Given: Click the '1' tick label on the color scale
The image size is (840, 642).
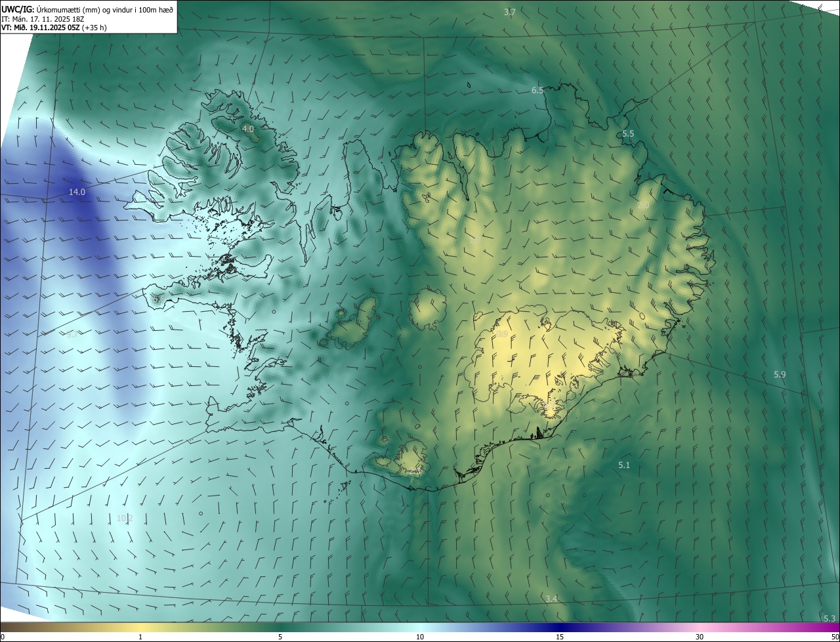Looking at the screenshot, I should (x=140, y=637).
